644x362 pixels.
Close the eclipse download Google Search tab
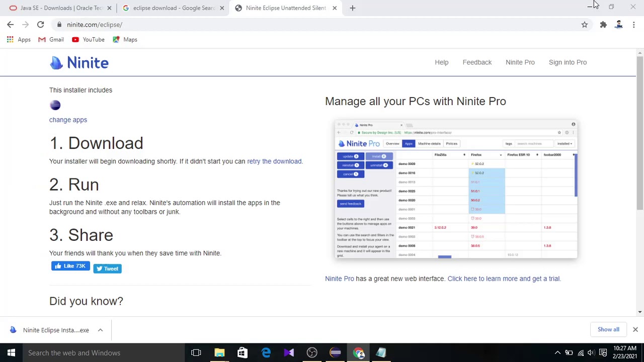(x=222, y=8)
